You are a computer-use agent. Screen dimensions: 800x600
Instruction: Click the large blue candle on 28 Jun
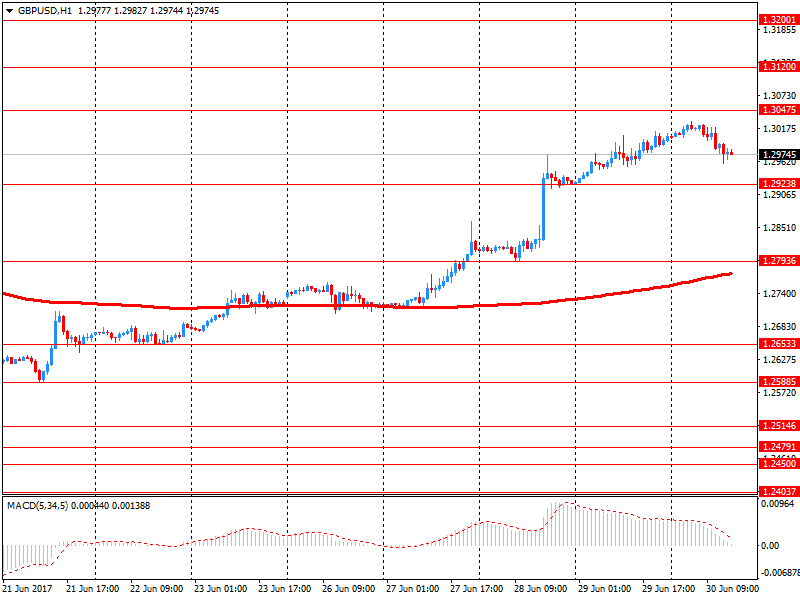point(543,208)
